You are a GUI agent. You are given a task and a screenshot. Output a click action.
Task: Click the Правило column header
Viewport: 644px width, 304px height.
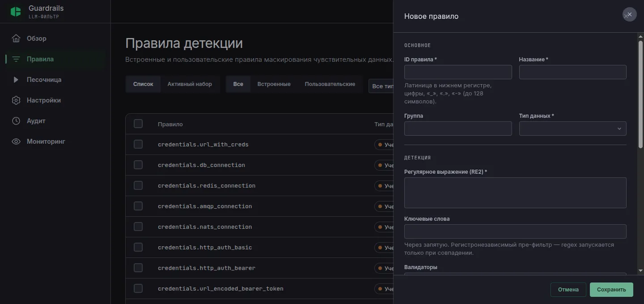[x=170, y=124]
